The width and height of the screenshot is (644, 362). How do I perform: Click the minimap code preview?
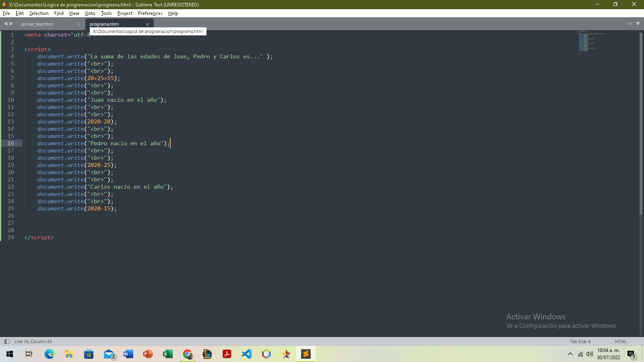coord(591,42)
